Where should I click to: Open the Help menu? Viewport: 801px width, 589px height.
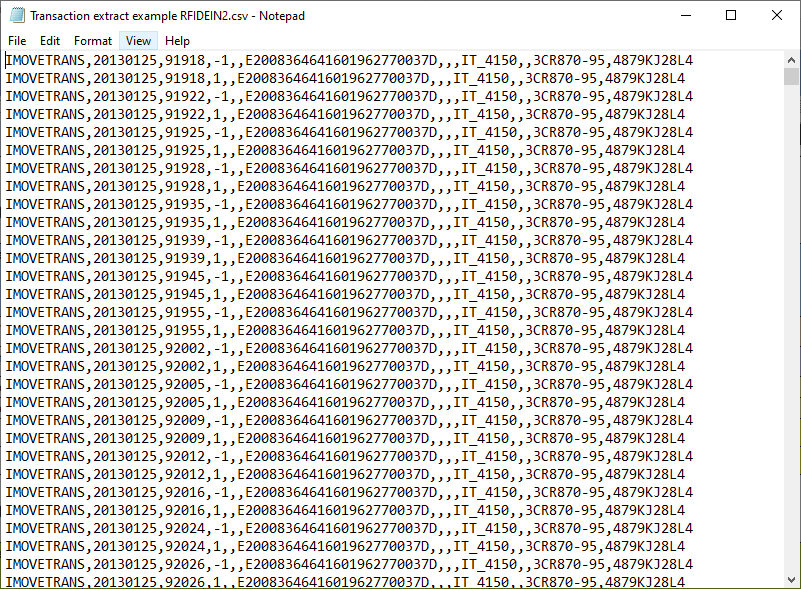(177, 41)
